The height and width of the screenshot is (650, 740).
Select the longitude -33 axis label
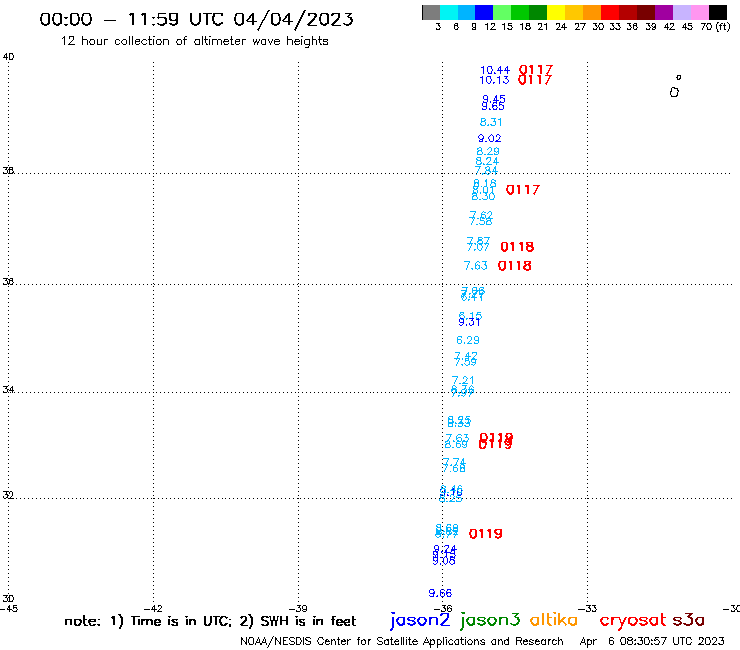[x=588, y=609]
